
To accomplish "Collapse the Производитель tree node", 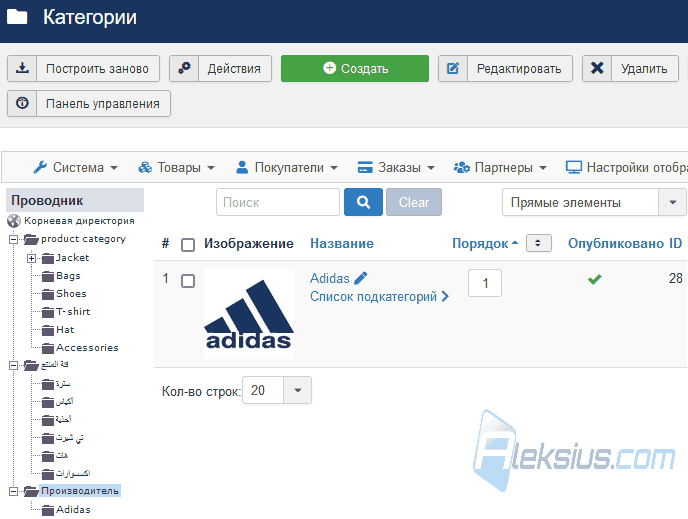I will tap(14, 491).
